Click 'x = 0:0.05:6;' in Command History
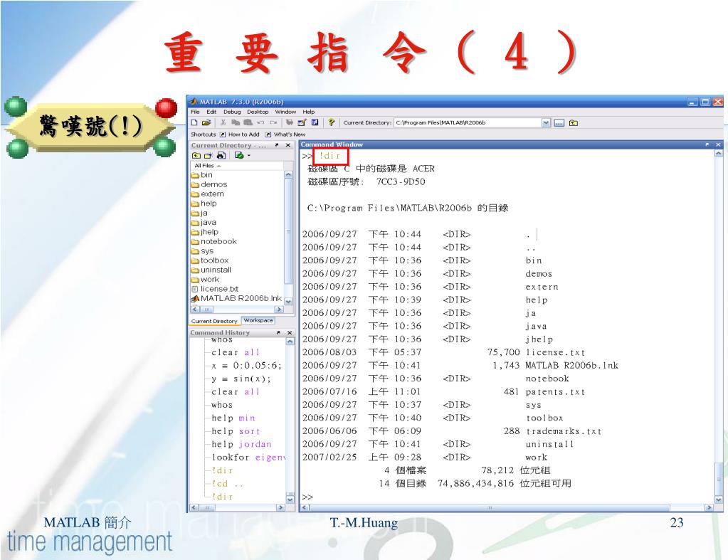 (246, 366)
